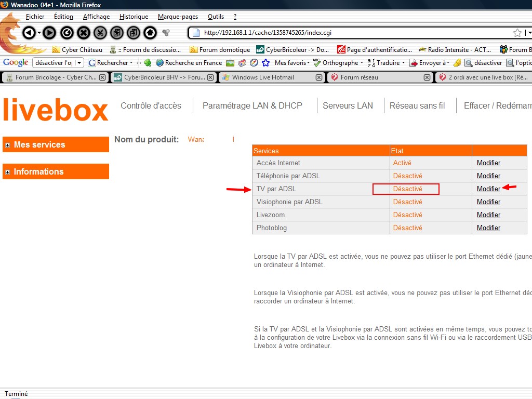The width and height of the screenshot is (532, 399).
Task: Go to the Home page button
Action: [x=150, y=33]
